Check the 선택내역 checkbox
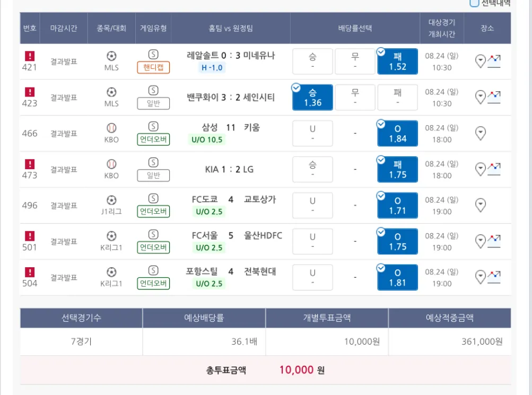 [x=474, y=3]
